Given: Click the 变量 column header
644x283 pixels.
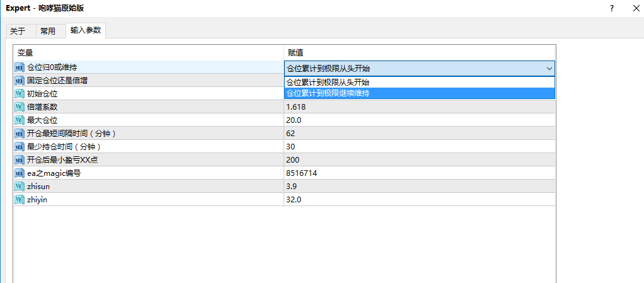Looking at the screenshot, I should pos(149,52).
